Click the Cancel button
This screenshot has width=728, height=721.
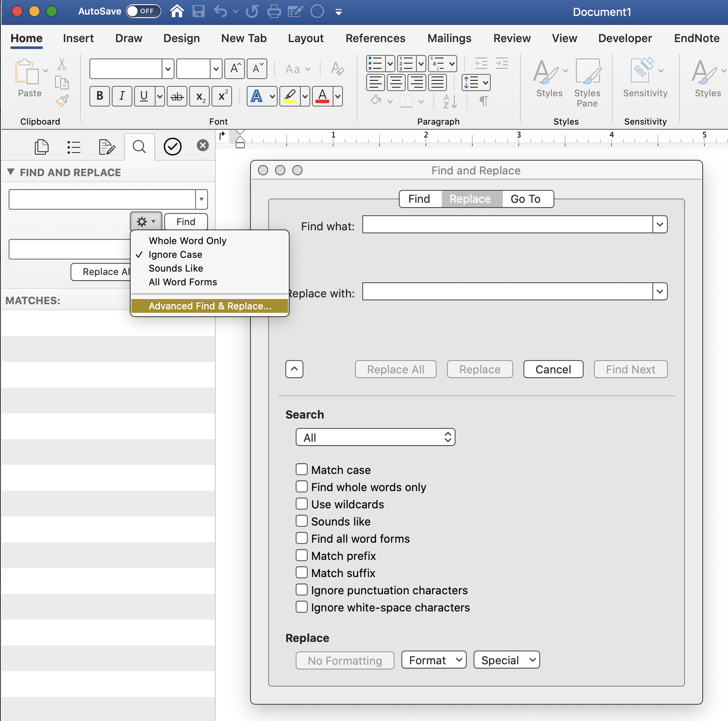[x=553, y=370]
